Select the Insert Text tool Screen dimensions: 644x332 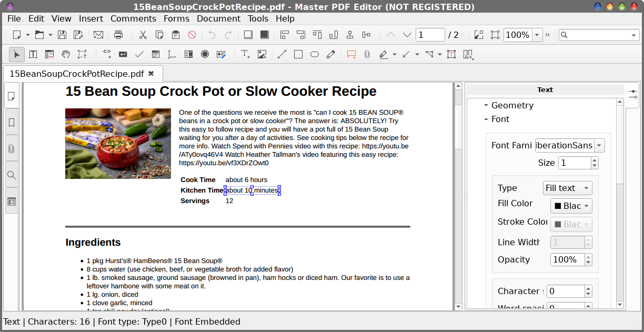(245, 54)
